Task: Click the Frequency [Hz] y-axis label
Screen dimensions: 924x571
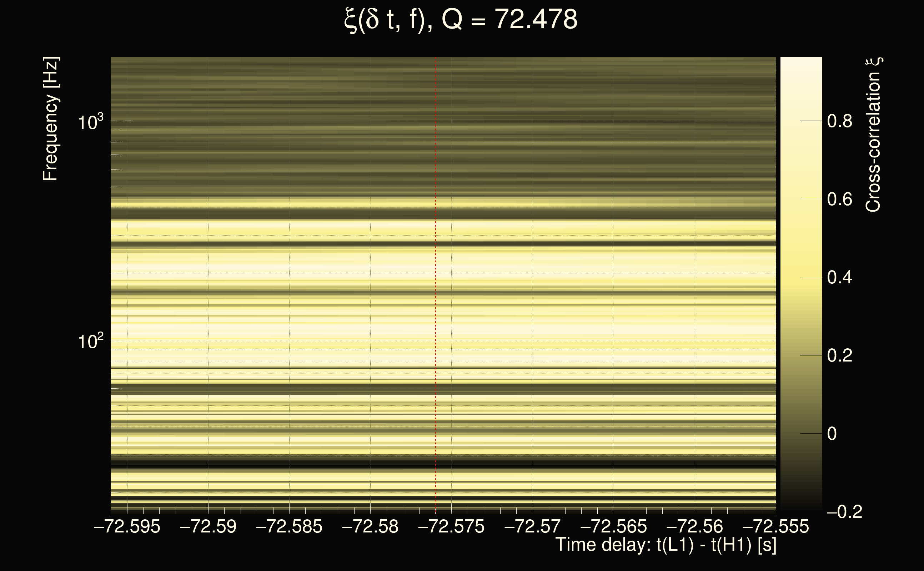Action: (x=50, y=119)
